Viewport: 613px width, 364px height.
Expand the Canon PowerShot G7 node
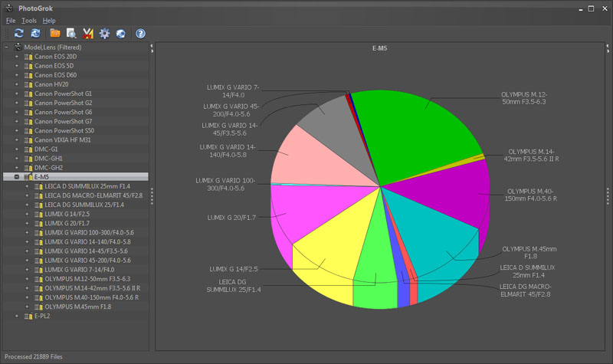(16, 121)
